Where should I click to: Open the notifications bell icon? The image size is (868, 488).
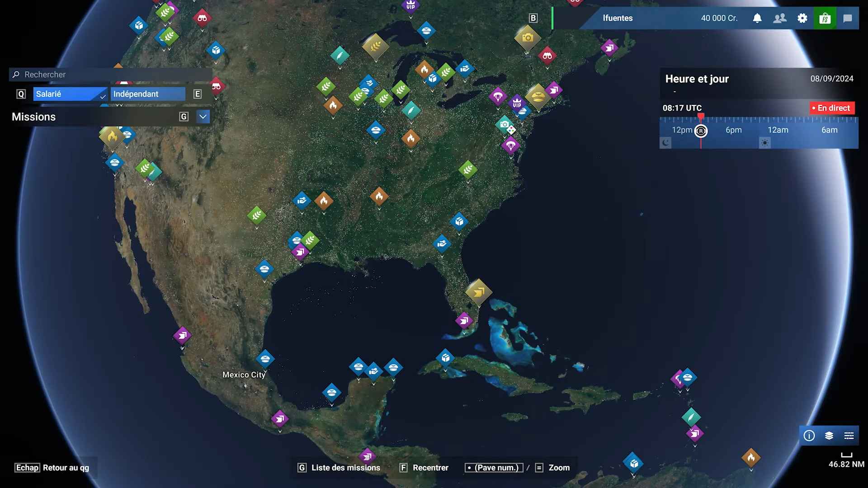[757, 18]
